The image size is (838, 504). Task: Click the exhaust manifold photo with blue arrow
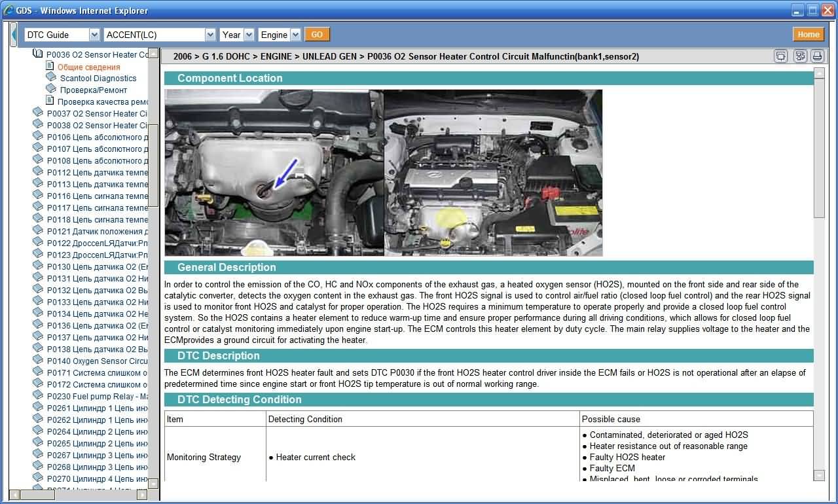click(x=274, y=173)
